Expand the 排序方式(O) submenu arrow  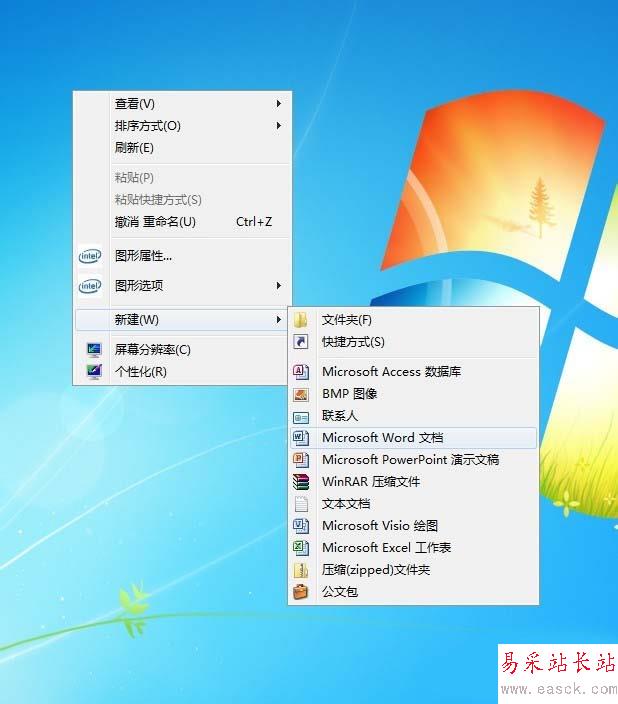click(x=278, y=126)
